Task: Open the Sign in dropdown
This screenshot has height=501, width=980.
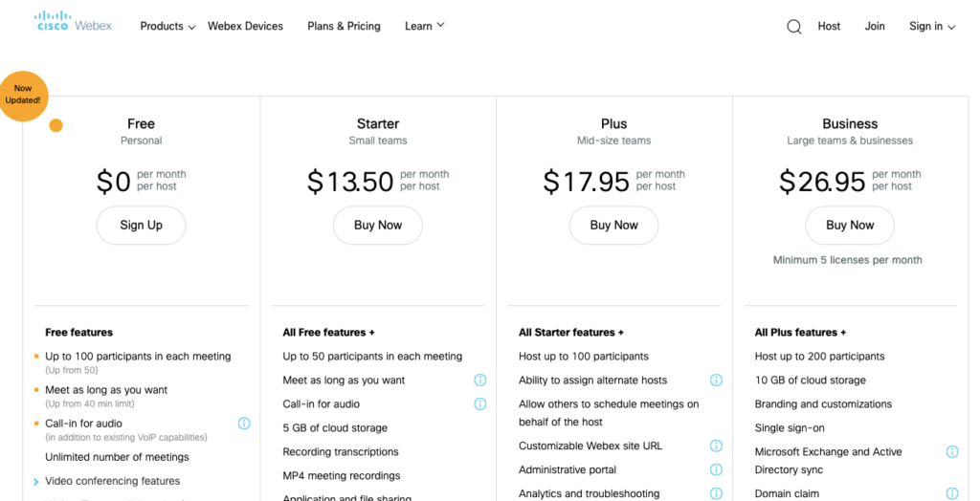Action: [931, 27]
